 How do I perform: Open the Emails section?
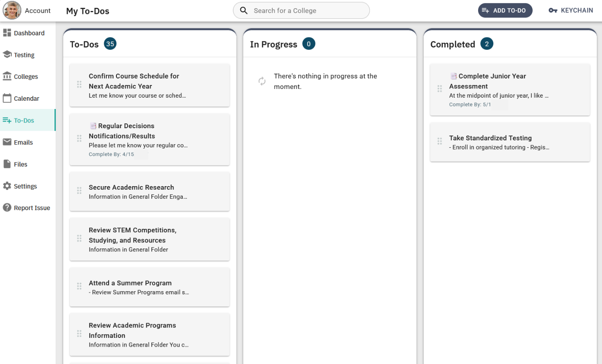(x=27, y=142)
